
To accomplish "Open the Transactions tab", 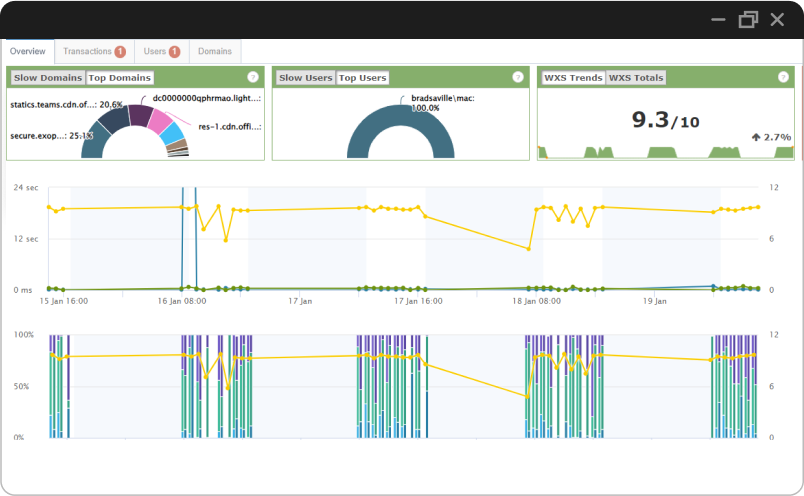I will coord(94,51).
